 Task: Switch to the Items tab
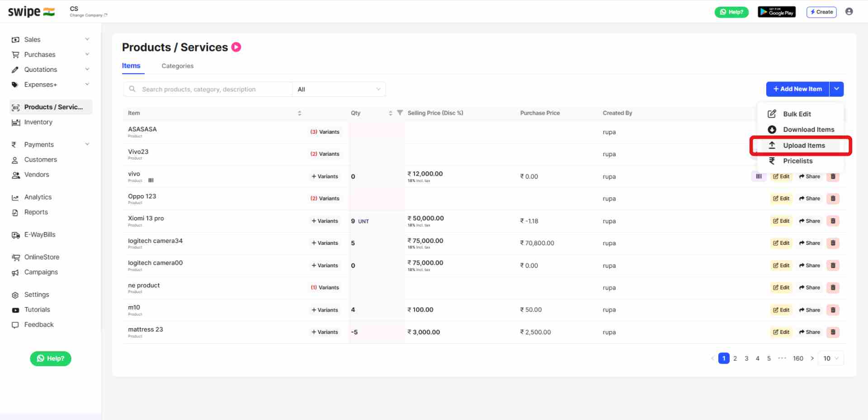point(131,66)
